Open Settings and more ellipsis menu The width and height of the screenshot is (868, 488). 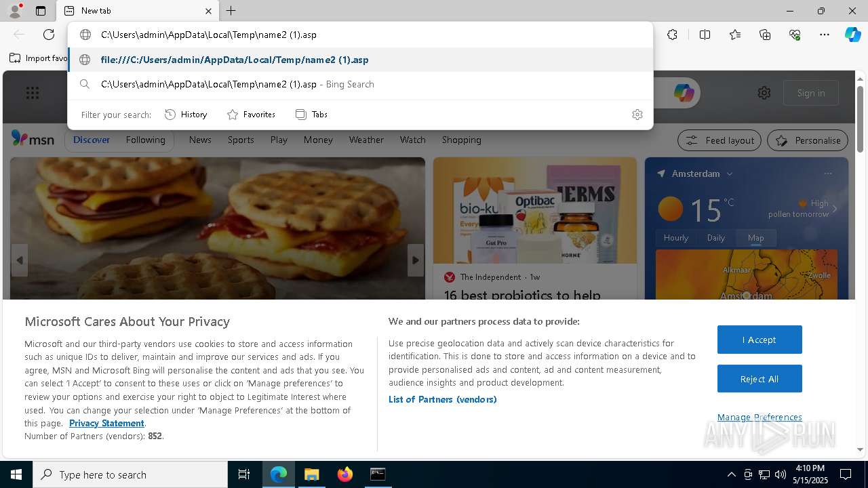coord(825,35)
